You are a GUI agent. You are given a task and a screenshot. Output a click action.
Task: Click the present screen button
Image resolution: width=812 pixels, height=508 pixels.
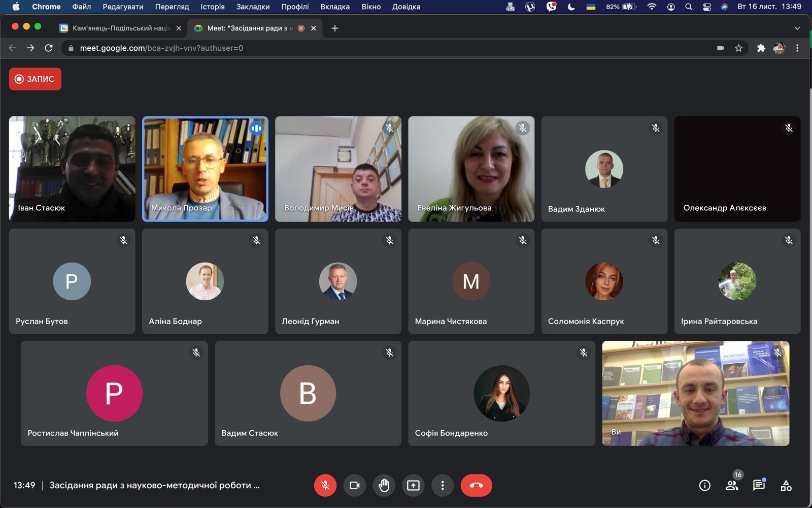[413, 486]
